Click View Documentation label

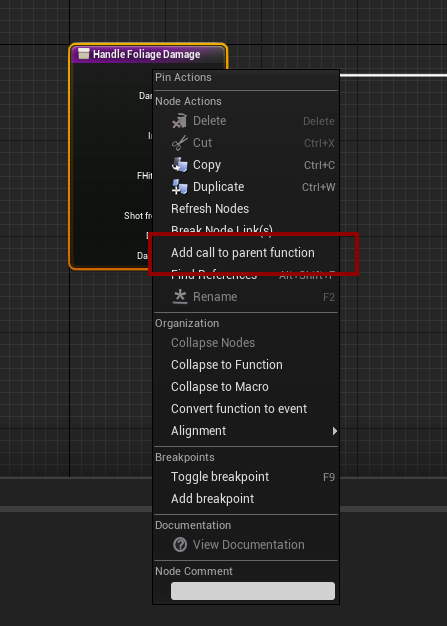(x=249, y=545)
